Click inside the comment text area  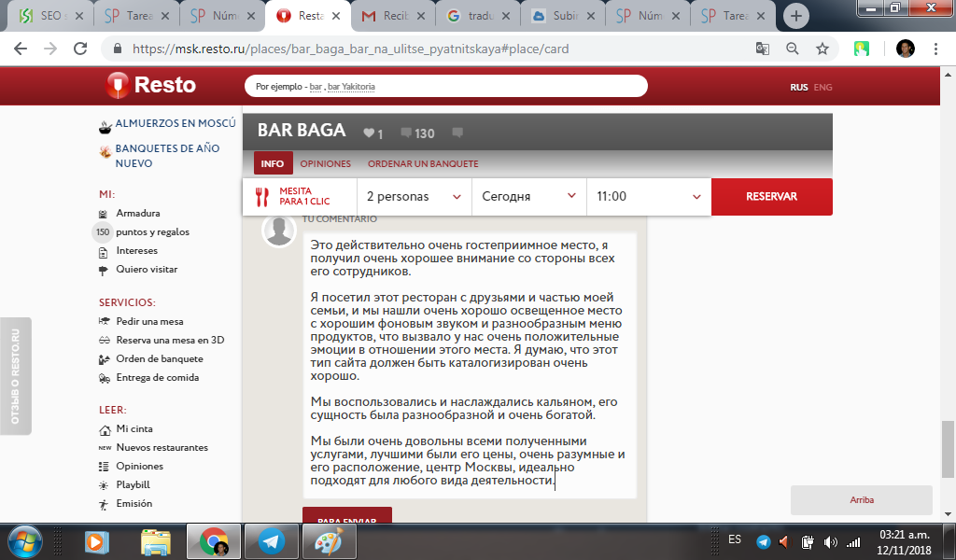[470, 365]
